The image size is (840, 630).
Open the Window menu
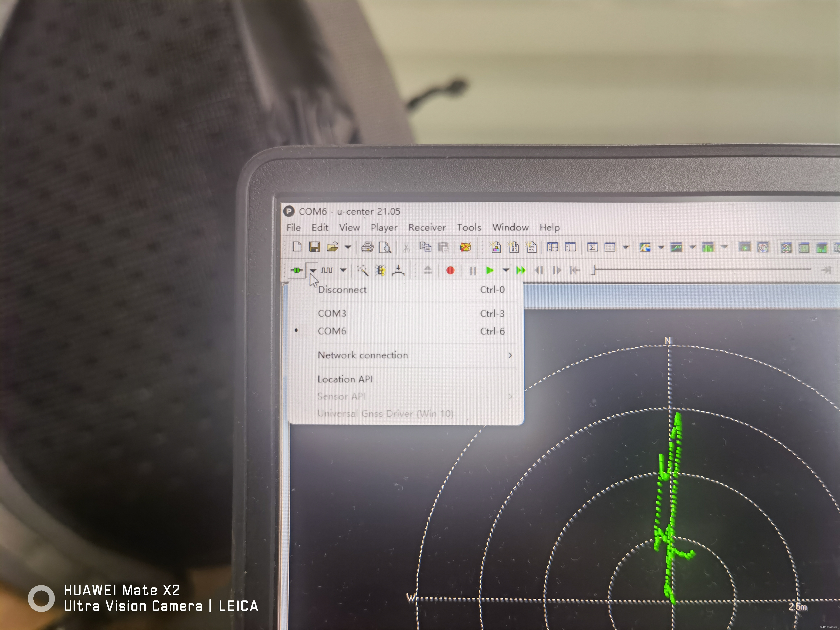(510, 227)
